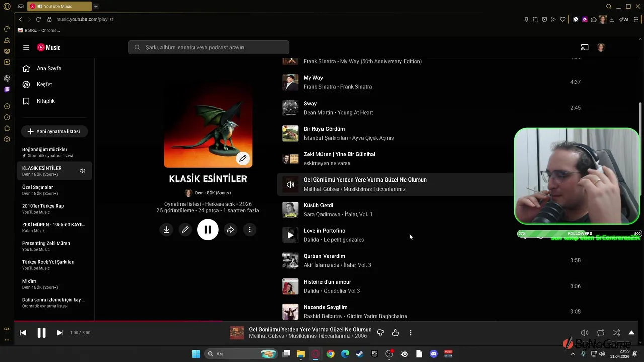
Task: Go back in the browser
Action: [x=20, y=19]
